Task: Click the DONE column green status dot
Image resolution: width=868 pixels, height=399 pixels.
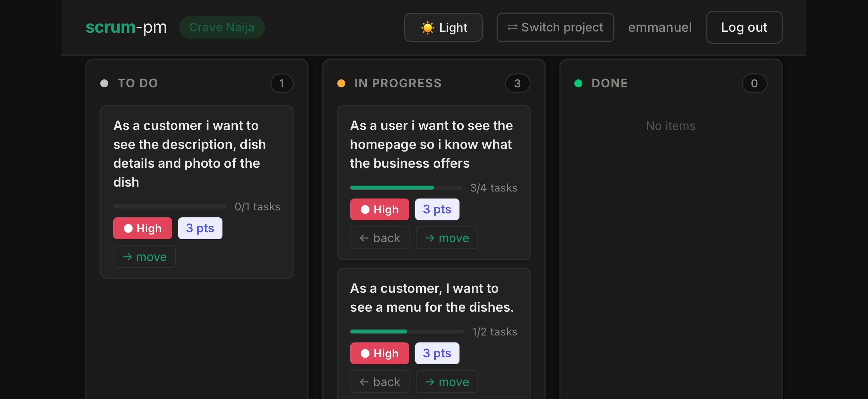Action: 578,83
